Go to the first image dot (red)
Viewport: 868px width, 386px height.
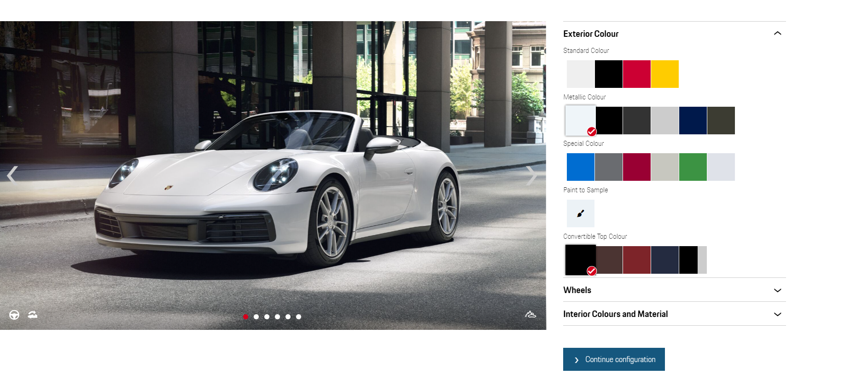245,317
